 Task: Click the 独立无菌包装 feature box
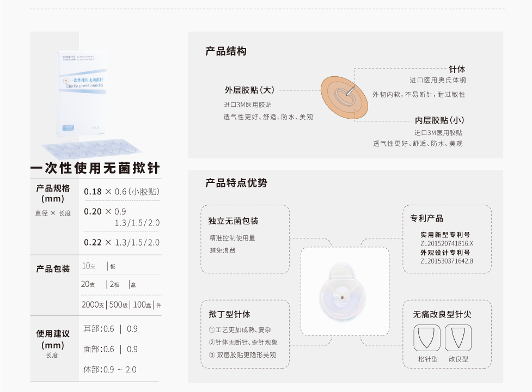[245, 238]
